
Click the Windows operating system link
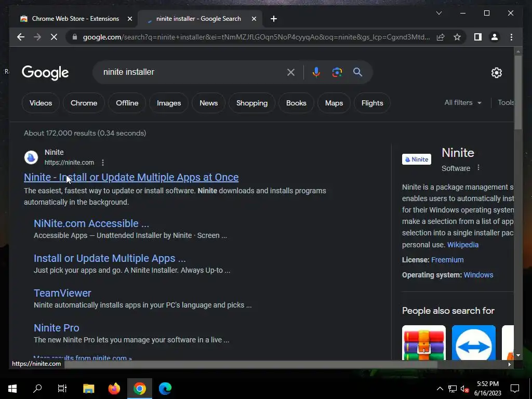pyautogui.click(x=478, y=275)
